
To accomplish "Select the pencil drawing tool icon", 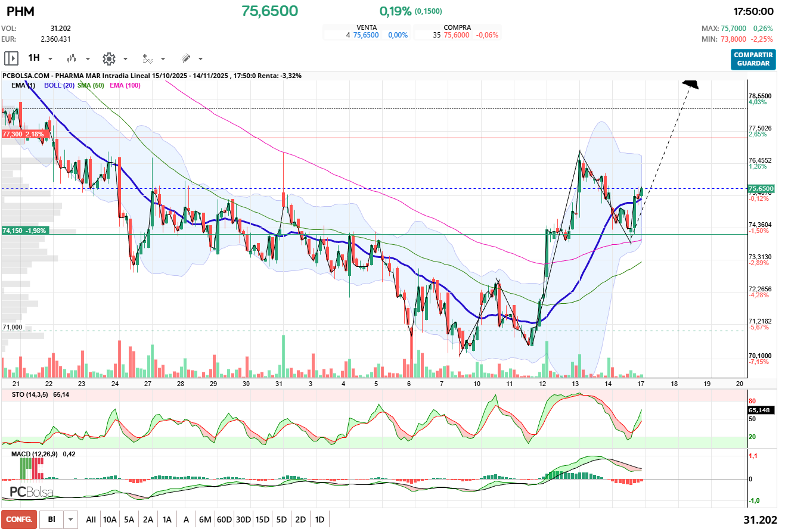I will click(x=185, y=58).
